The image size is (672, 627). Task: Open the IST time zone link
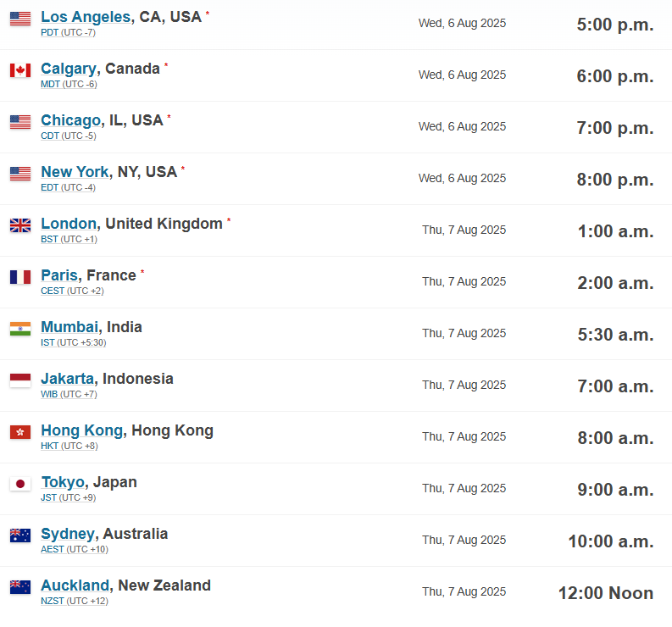coord(47,342)
